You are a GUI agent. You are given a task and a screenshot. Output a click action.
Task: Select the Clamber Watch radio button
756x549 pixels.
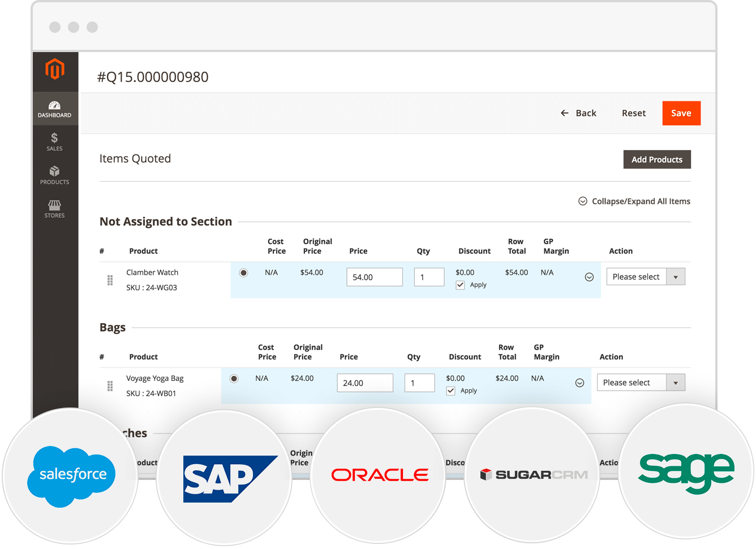(x=244, y=273)
